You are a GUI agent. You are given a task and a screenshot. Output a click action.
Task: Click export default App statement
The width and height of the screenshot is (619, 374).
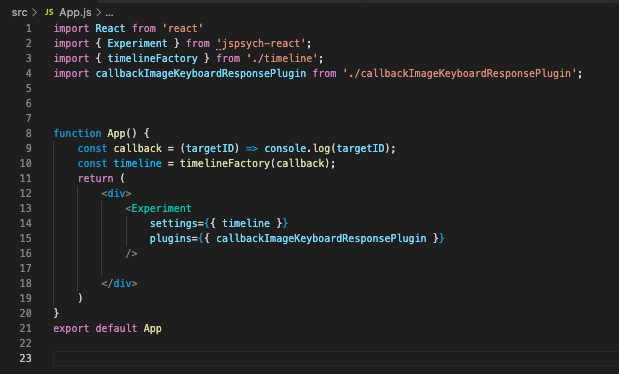(x=107, y=329)
